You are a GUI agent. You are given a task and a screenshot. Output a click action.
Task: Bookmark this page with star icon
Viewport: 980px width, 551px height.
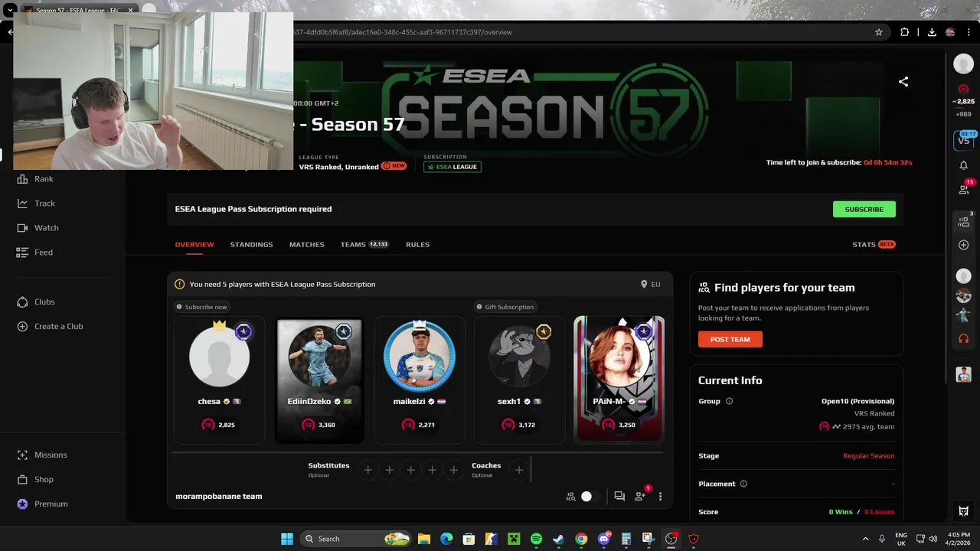(879, 32)
